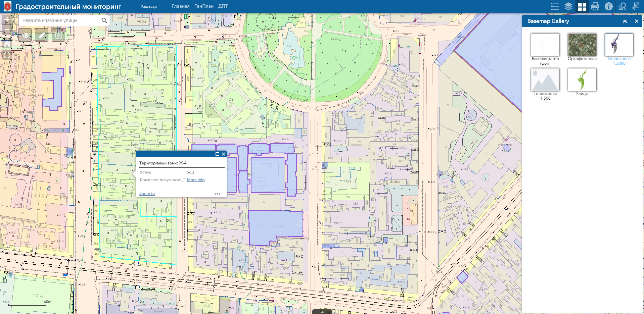This screenshot has width=644, height=314.
Task: Click the draw/sketch palette tool
Action: pyautogui.click(x=24, y=35)
